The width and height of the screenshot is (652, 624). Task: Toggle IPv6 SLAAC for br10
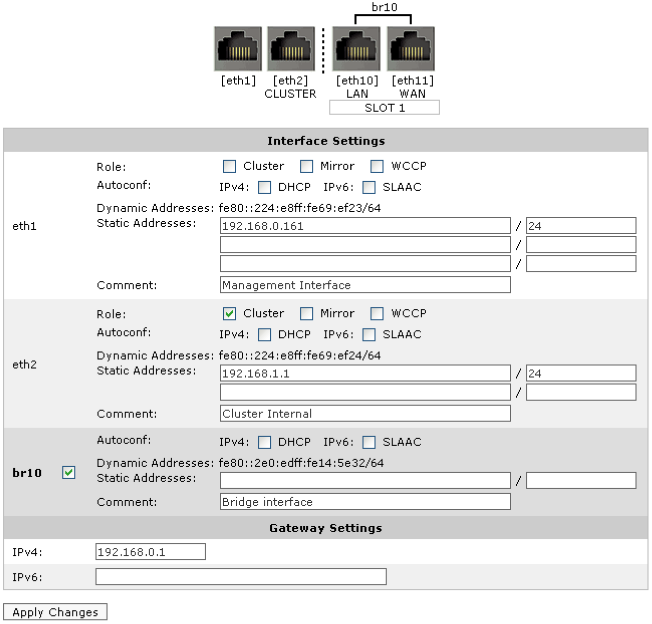(x=369, y=442)
